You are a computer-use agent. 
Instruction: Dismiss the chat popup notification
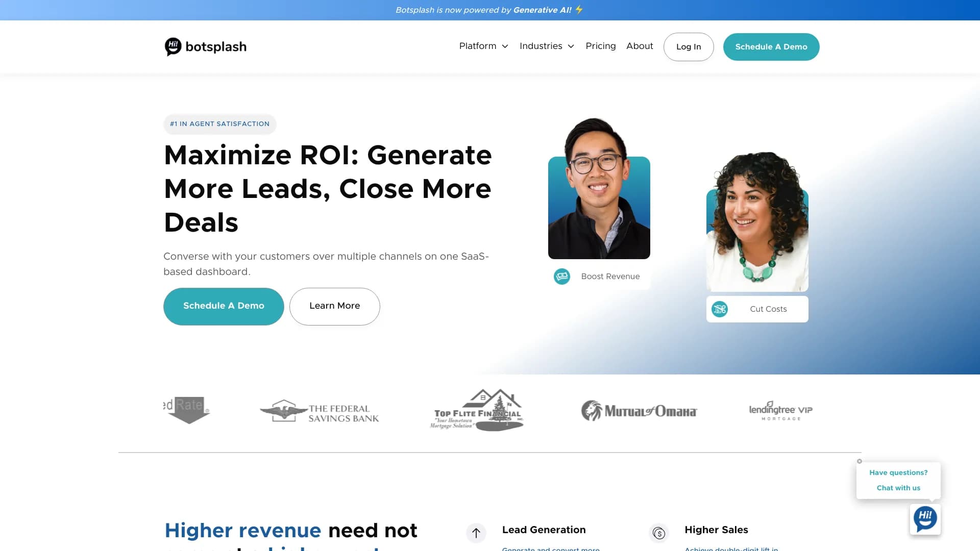tap(859, 461)
